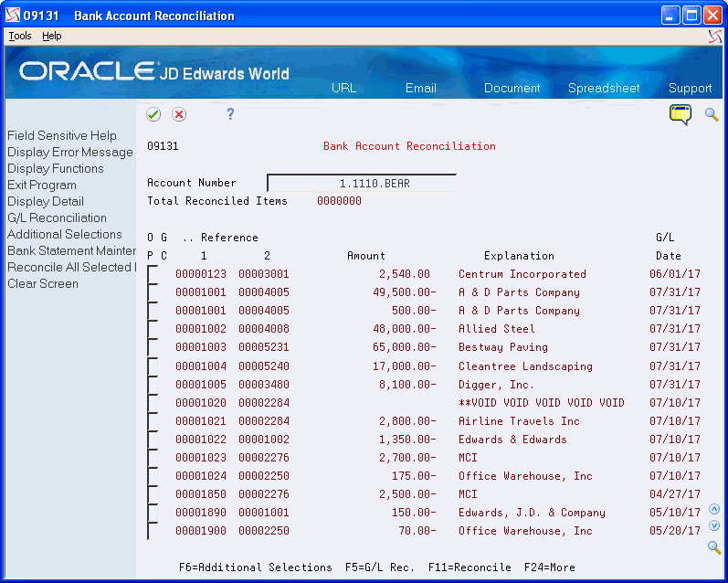Select Display Error Message in the sidebar
Image resolution: width=728 pixels, height=583 pixels.
(x=70, y=153)
